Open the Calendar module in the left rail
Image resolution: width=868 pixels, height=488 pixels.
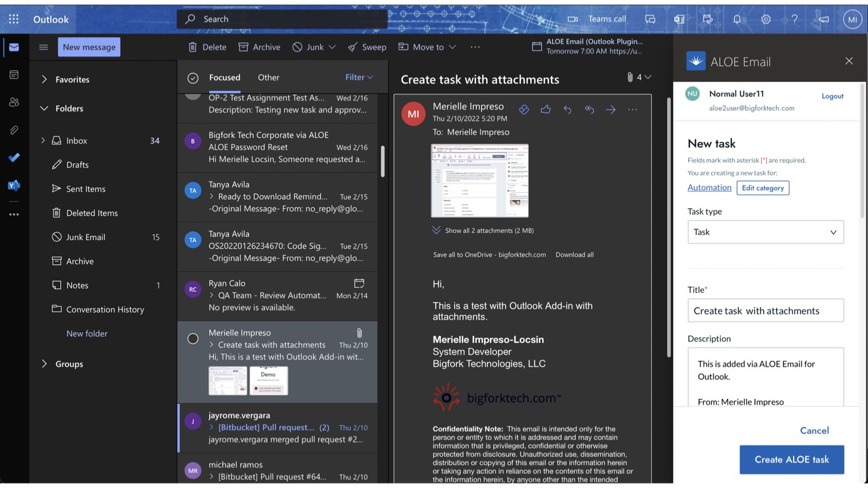(14, 74)
